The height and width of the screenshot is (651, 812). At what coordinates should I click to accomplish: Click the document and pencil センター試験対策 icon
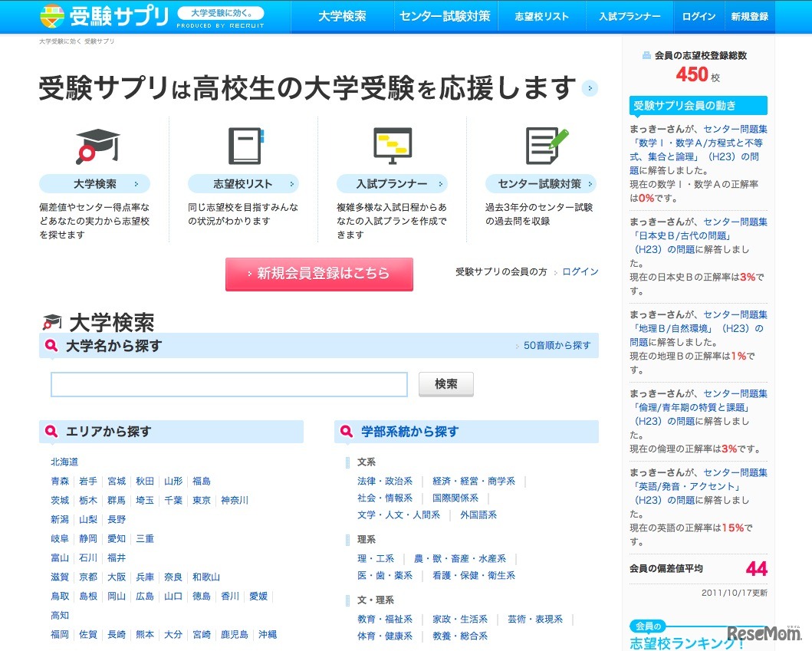[x=546, y=146]
